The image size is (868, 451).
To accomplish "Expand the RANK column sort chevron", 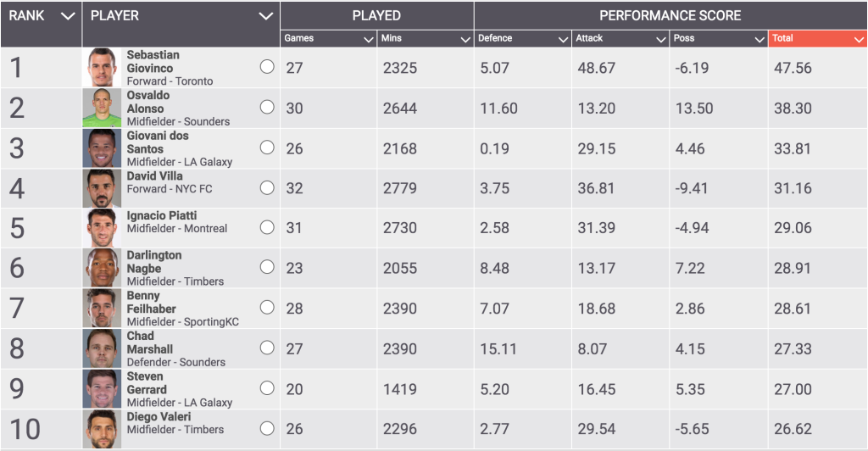I will [x=68, y=16].
